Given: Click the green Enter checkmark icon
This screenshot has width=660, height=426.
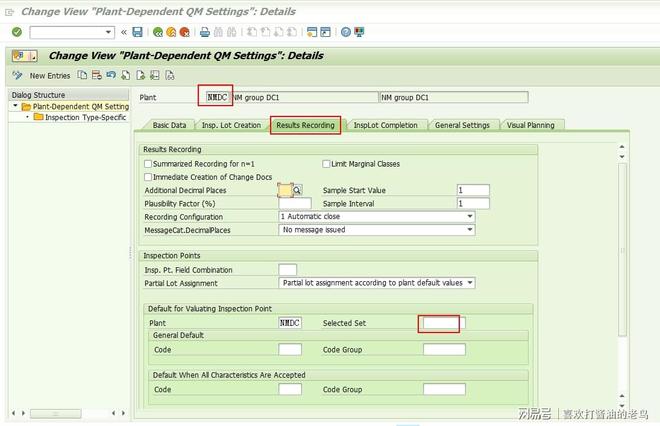Looking at the screenshot, I should tap(17, 32).
